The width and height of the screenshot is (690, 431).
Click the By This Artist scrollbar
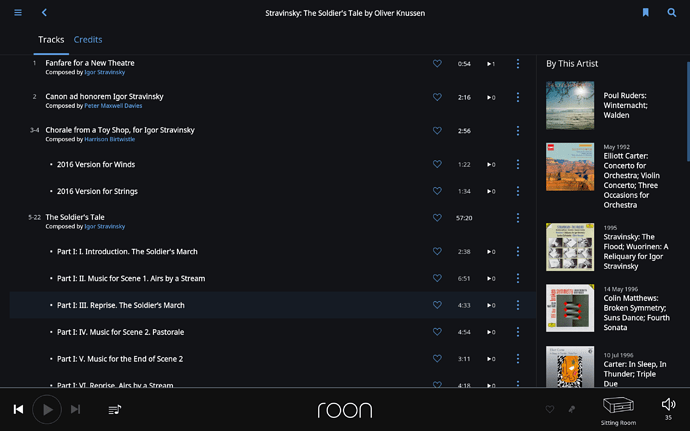pyautogui.click(x=688, y=111)
